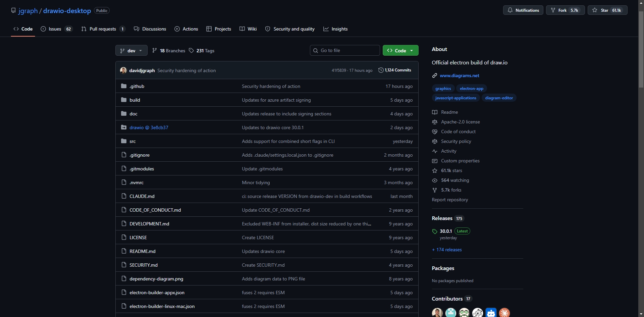
Task: Open the www.diagrams.net website link
Action: pos(460,75)
